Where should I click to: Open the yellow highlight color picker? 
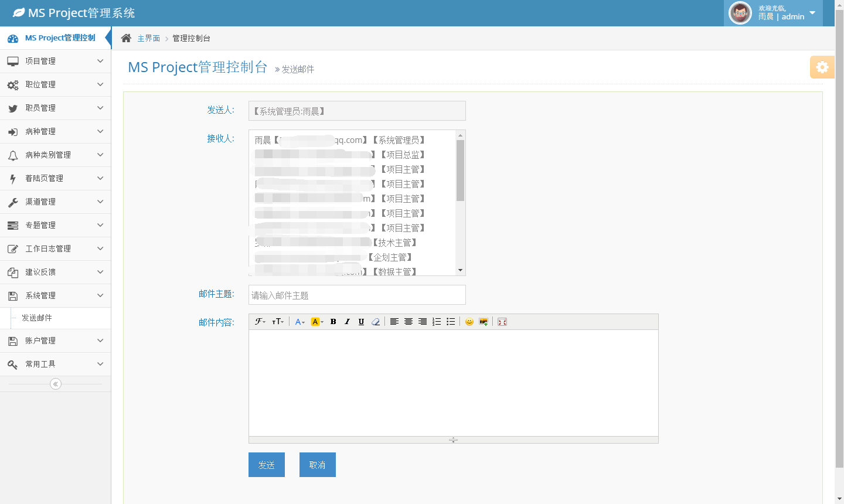317,322
